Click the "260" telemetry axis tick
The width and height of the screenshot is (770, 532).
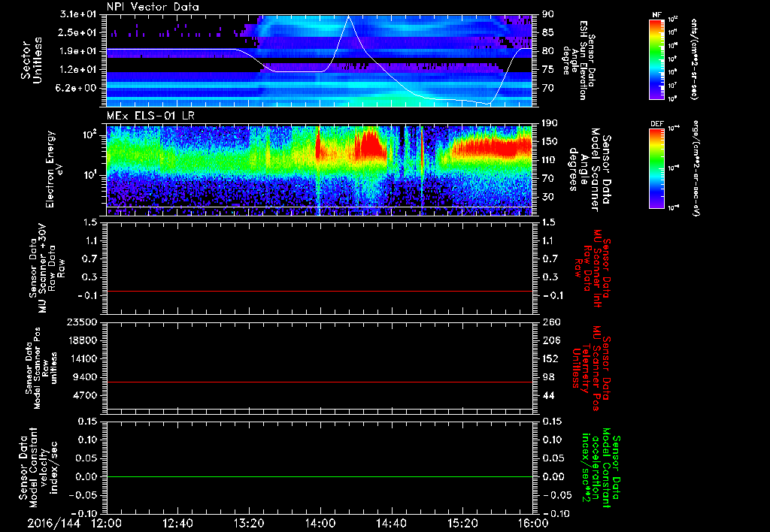coord(550,322)
